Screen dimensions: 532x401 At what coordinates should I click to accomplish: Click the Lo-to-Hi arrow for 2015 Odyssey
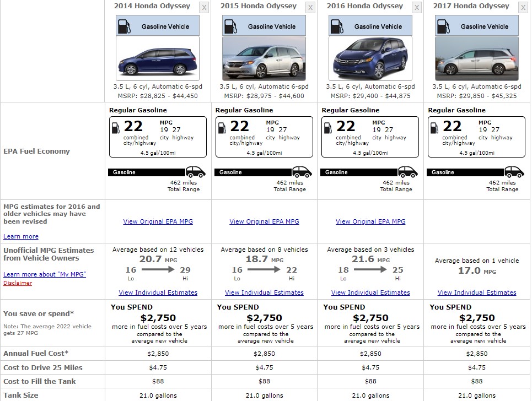pos(264,270)
